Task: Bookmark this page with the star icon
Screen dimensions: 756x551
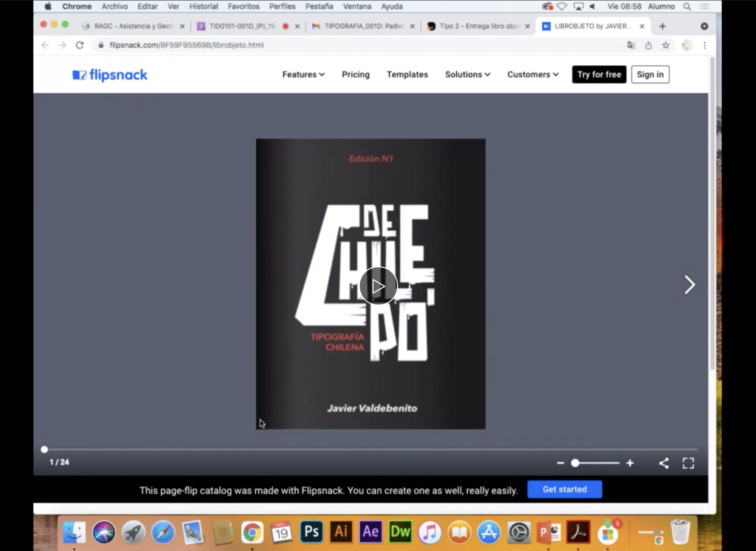Action: (665, 45)
